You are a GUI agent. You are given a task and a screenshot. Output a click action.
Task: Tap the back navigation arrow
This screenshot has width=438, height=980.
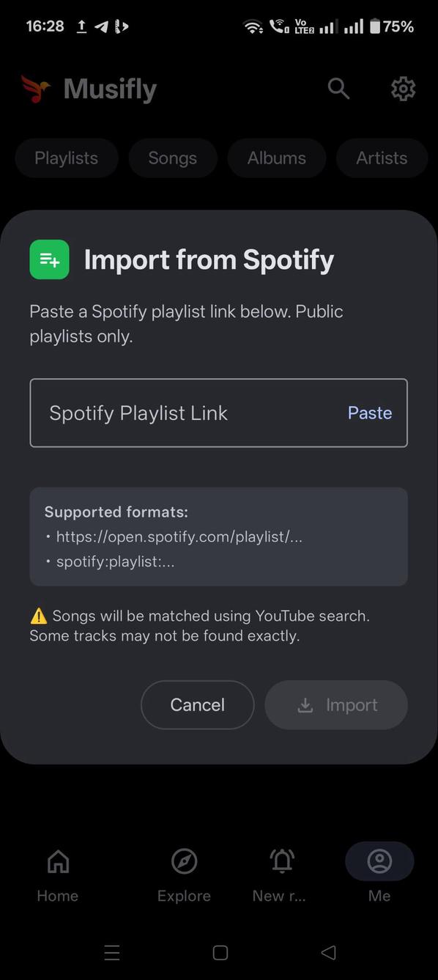pos(327,952)
